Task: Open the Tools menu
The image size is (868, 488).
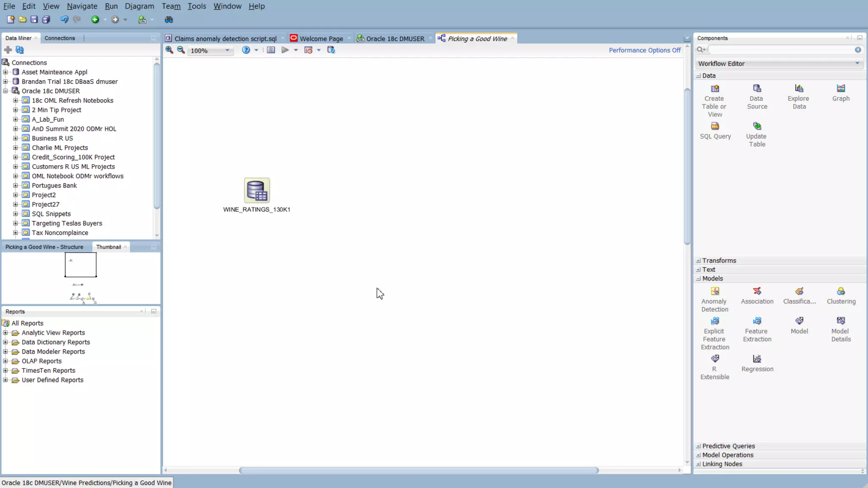Action: point(197,6)
